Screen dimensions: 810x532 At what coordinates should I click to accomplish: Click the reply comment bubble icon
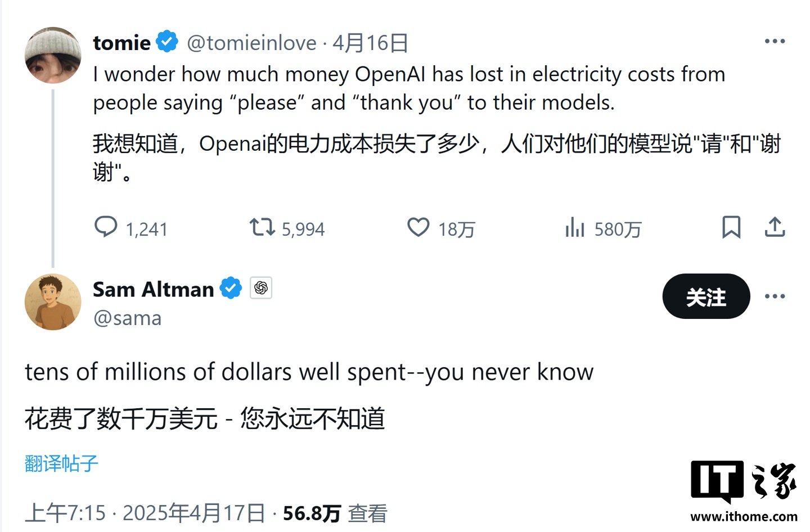[x=106, y=227]
